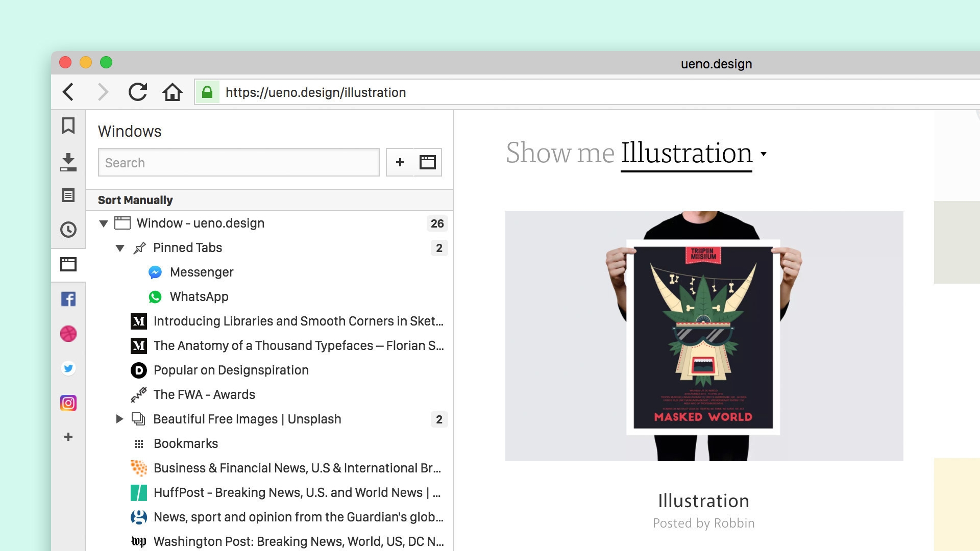Click the Sort Manually header
The image size is (980, 551).
135,200
